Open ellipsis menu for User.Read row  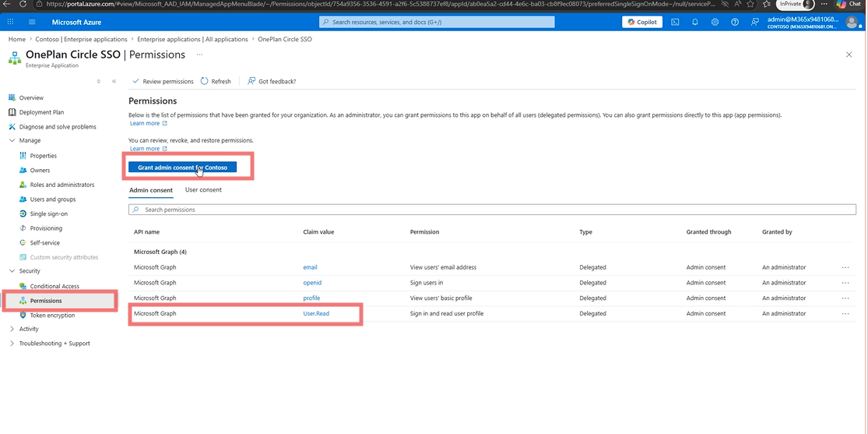845,314
